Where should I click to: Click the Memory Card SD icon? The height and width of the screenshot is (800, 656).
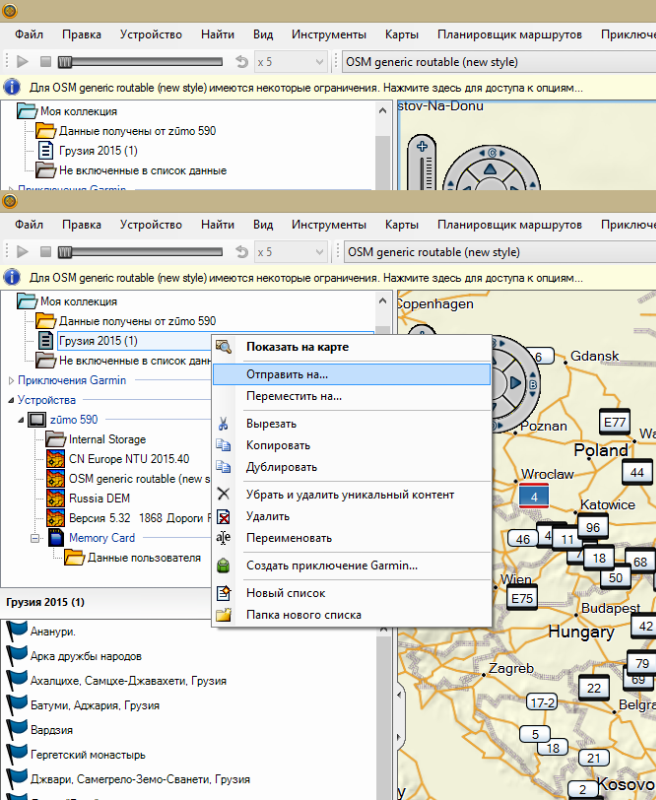(56, 538)
